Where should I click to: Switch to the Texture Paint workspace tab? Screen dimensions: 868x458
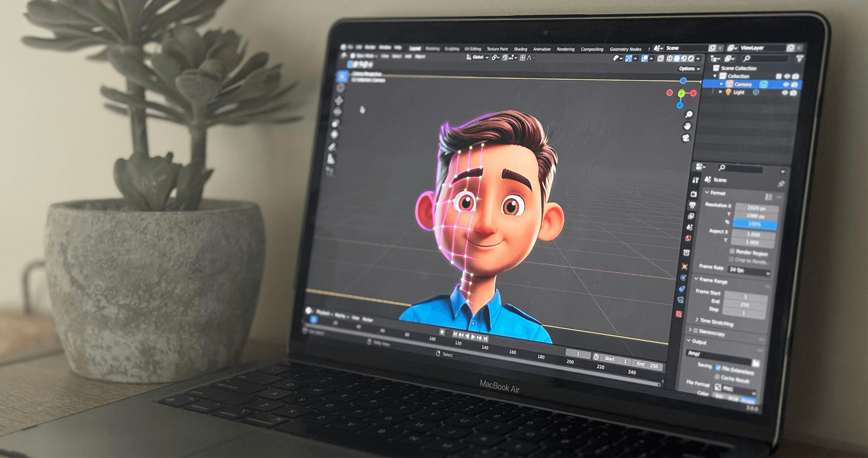pos(497,49)
